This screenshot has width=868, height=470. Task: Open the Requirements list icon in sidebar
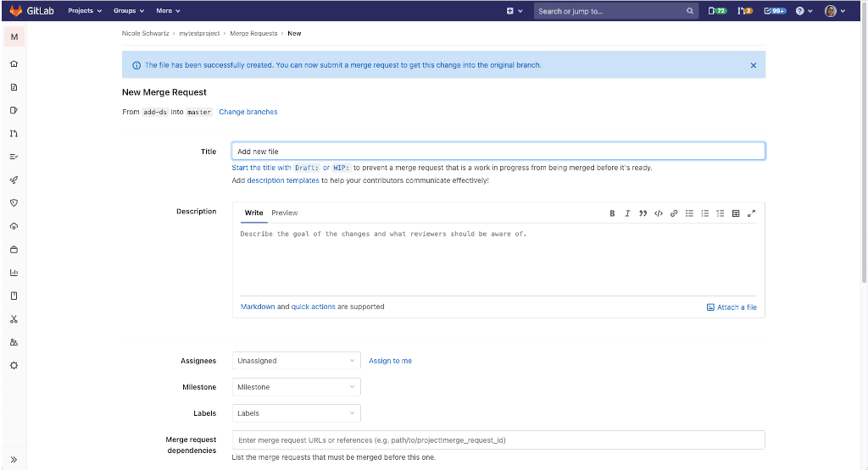pos(14,157)
